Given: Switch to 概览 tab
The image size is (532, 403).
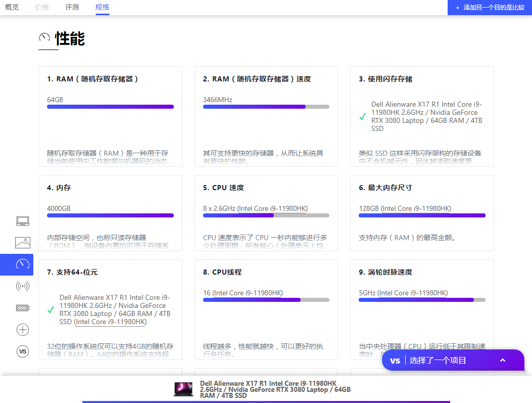Looking at the screenshot, I should [x=12, y=7].
